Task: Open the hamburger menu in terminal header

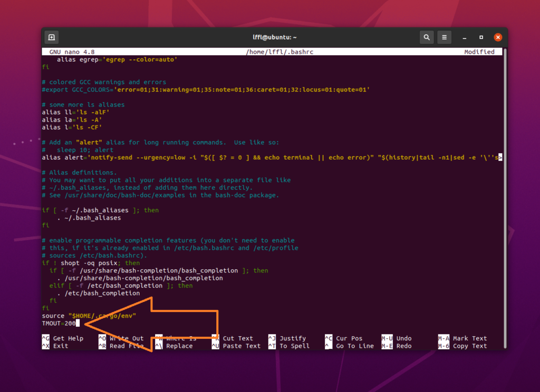Action: [x=445, y=37]
